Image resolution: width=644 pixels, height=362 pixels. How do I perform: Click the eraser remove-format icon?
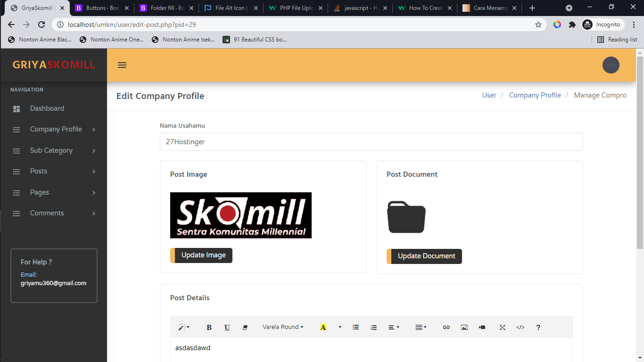coord(245,328)
